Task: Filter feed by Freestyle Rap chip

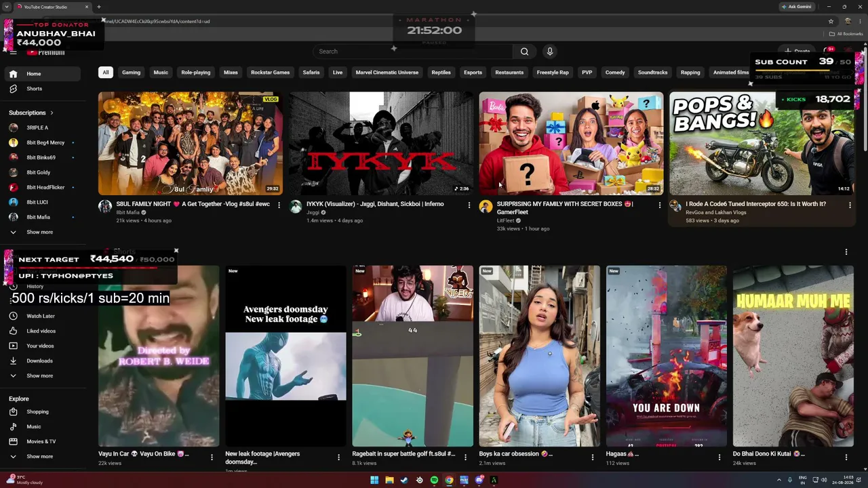Action: pos(553,73)
